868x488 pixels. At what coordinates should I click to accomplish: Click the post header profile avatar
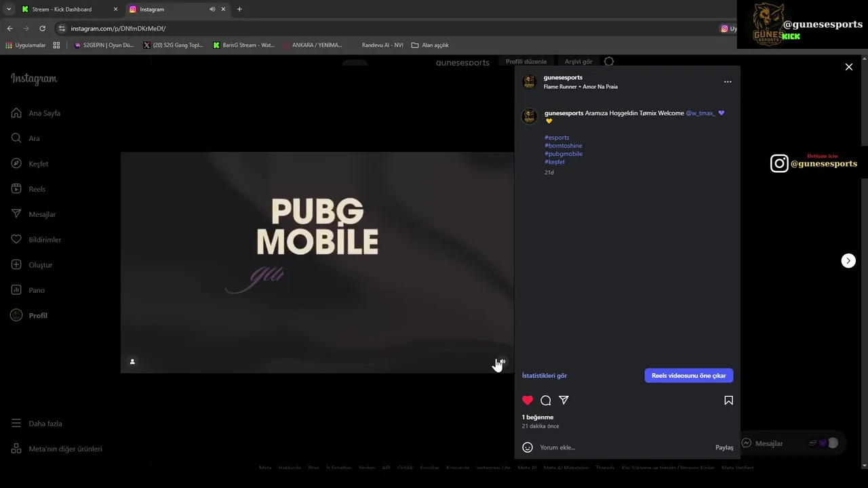(x=530, y=82)
